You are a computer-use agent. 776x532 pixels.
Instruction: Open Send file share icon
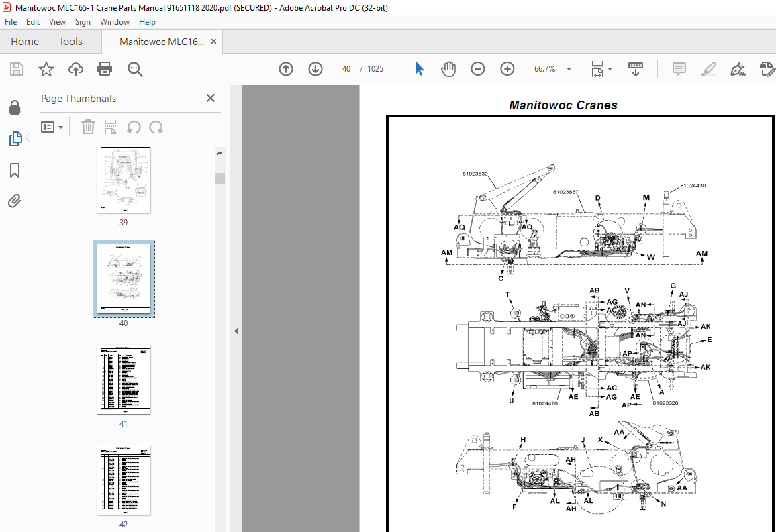767,69
